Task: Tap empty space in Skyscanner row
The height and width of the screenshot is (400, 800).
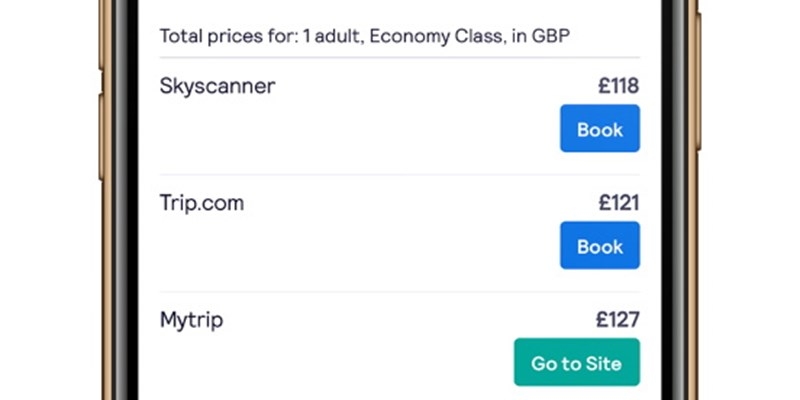Action: click(380, 125)
